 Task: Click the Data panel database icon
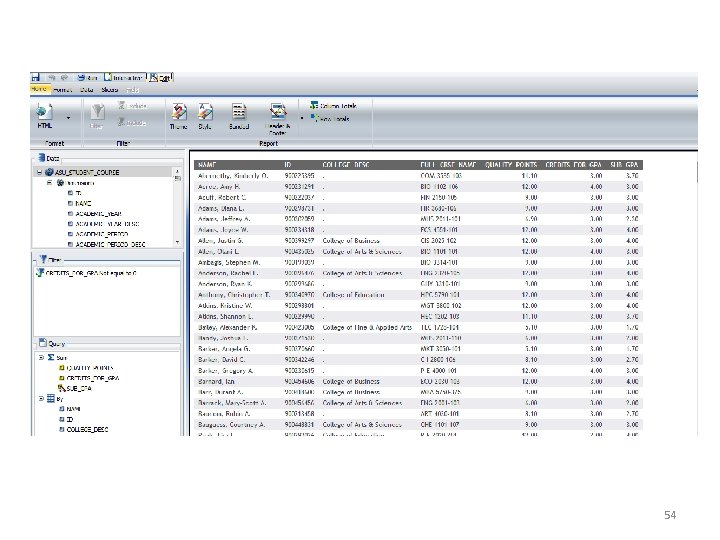pos(42,158)
